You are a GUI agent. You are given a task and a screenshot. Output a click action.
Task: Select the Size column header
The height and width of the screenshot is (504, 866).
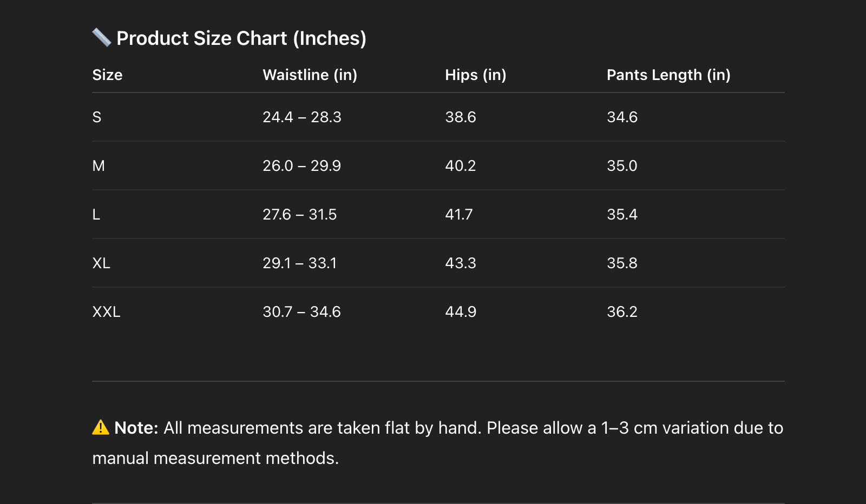[107, 75]
